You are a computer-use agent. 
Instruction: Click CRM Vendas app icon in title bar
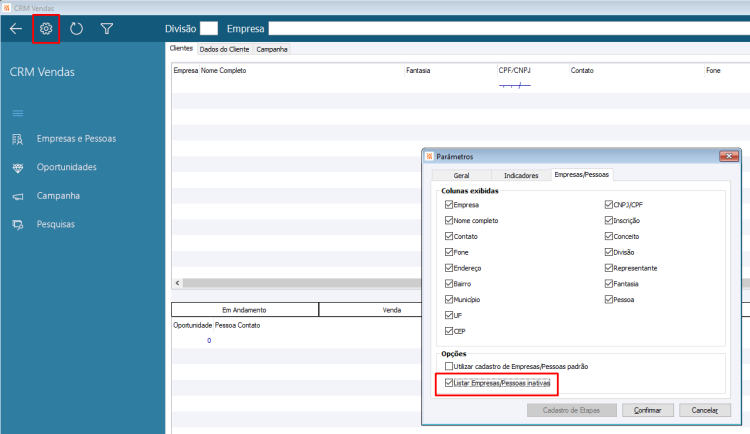(x=6, y=8)
